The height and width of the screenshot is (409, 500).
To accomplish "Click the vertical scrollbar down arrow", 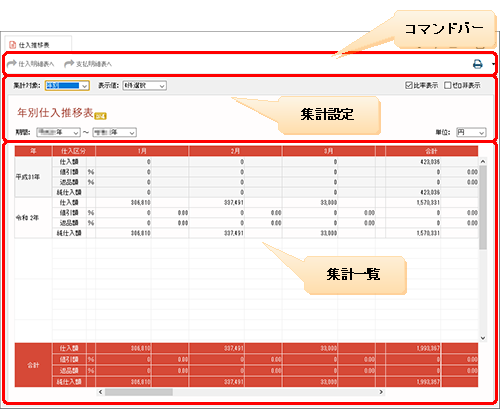I will coord(483,338).
